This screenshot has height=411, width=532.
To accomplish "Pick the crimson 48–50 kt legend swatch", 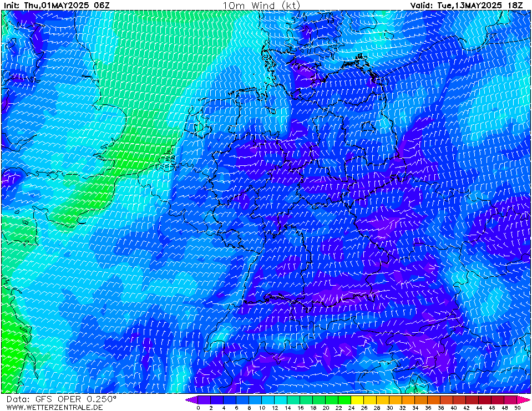I will coord(511,400).
